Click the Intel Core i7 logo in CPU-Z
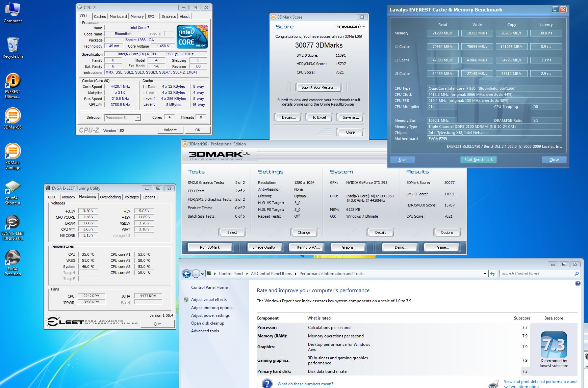 (x=192, y=37)
